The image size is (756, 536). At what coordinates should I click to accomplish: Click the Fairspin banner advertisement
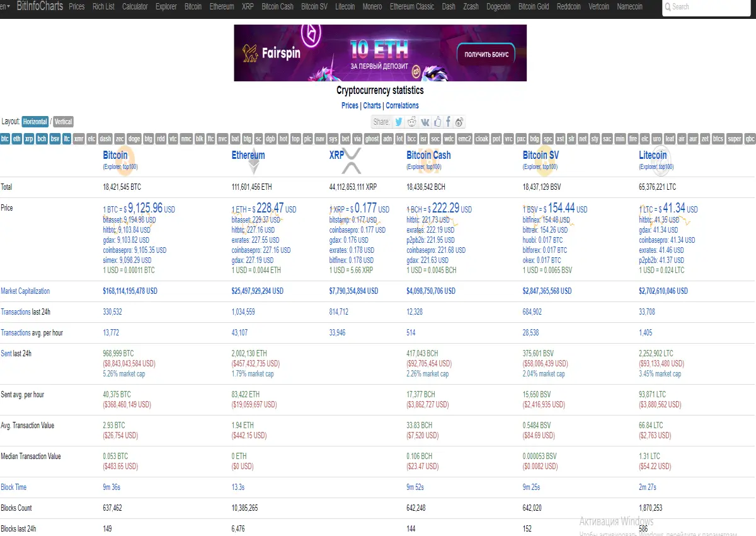(380, 53)
